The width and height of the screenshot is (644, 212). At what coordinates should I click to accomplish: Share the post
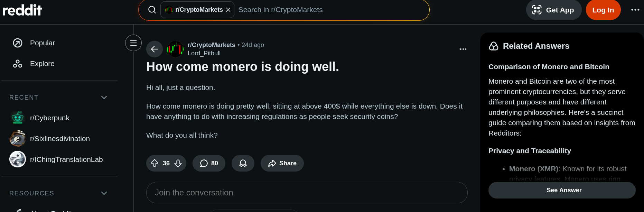[x=282, y=163]
